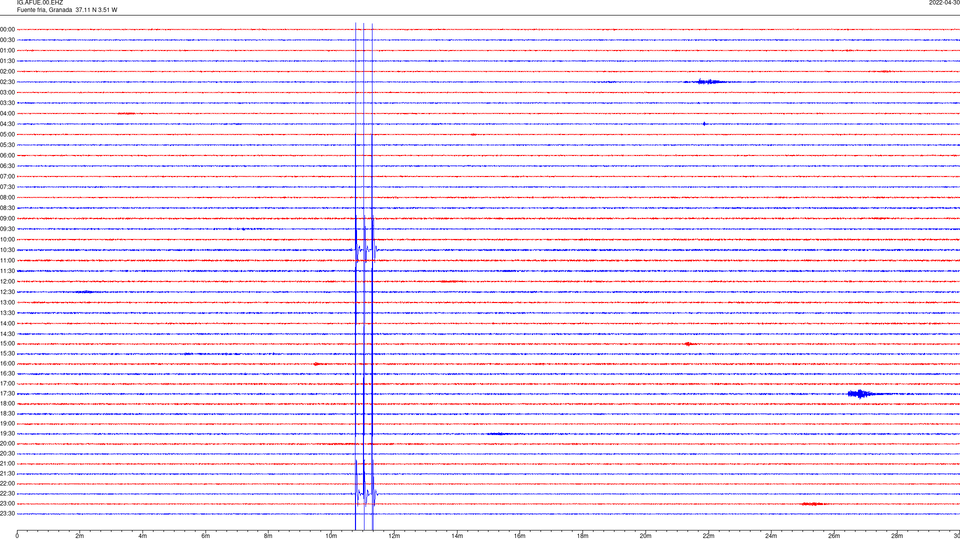Click the 2m tick label on time axis
960x540 pixels.
pos(80,536)
